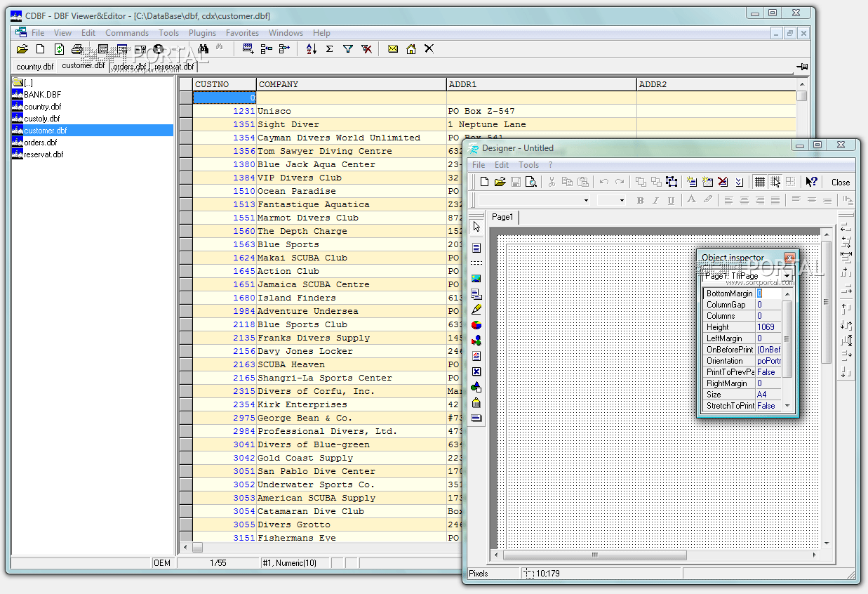868x594 pixels.
Task: Open the parent folder [..] entry
Action: point(23,83)
